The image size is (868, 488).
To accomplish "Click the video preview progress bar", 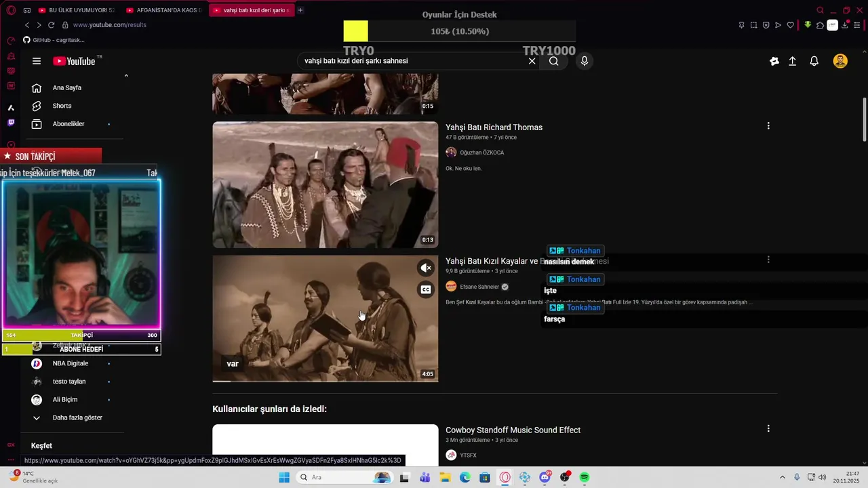I will 325,381.
